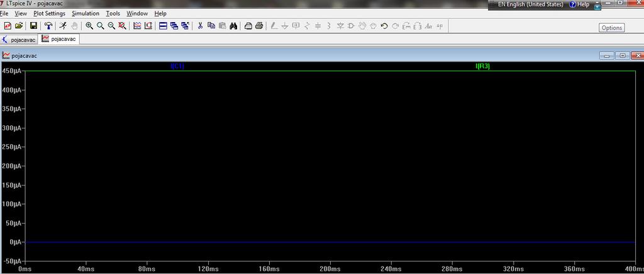Click the Mirror toolbar icon

coord(418,26)
